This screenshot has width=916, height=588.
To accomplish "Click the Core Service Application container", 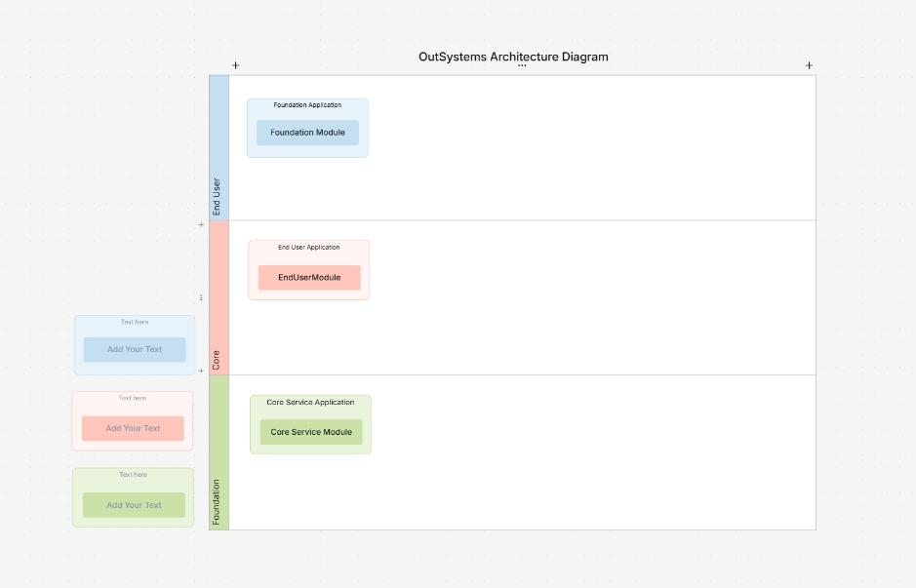I will click(310, 402).
